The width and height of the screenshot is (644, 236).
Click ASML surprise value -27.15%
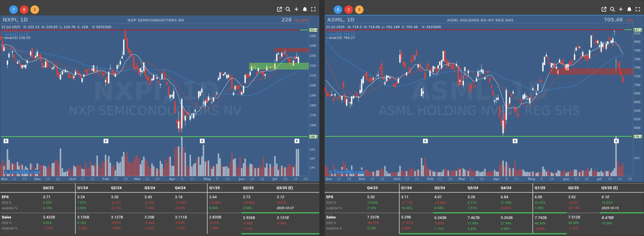574,208
